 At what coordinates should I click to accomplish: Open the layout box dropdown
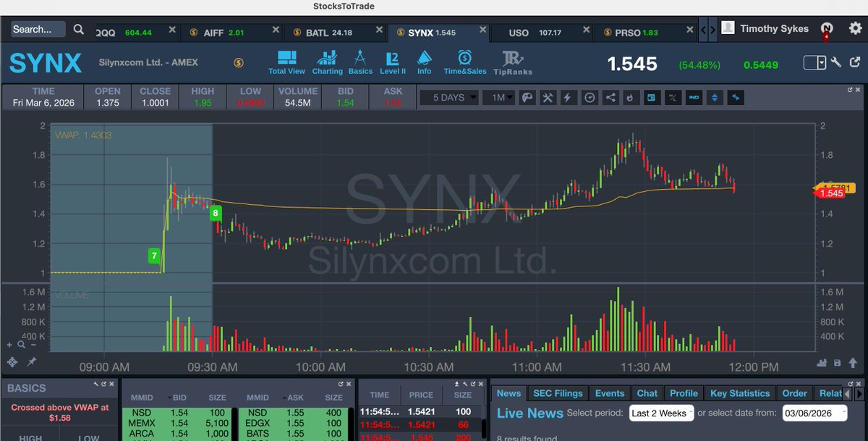814,63
